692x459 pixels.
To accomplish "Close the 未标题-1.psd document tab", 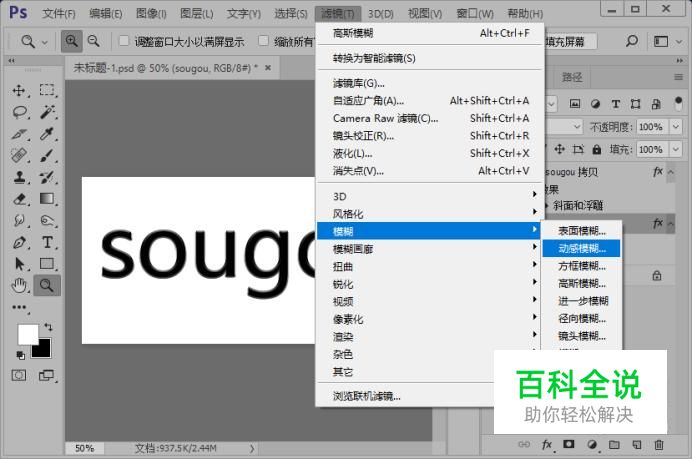I will pos(268,68).
